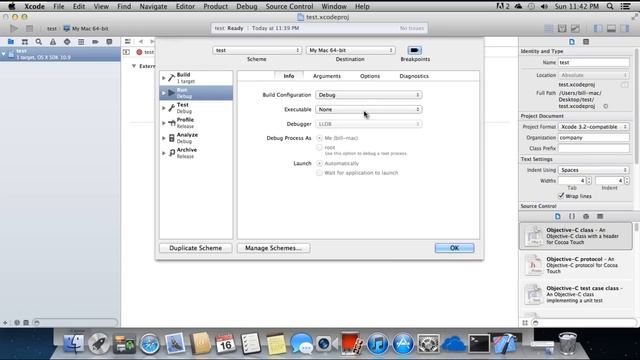Open the Project navigator folder icon

coord(11,42)
